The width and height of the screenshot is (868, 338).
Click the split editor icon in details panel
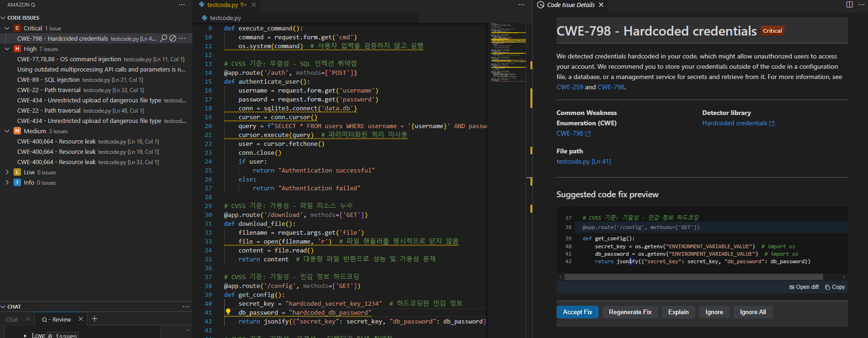[x=849, y=5]
